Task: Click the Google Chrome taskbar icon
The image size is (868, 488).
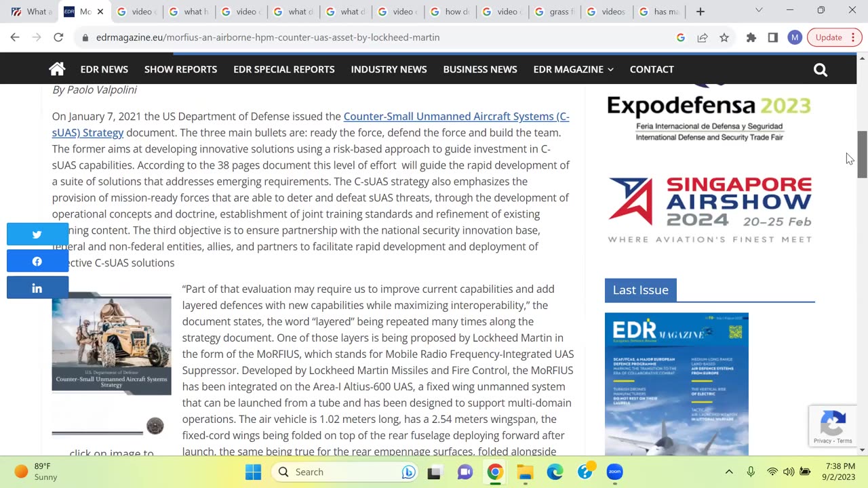Action: (495, 472)
